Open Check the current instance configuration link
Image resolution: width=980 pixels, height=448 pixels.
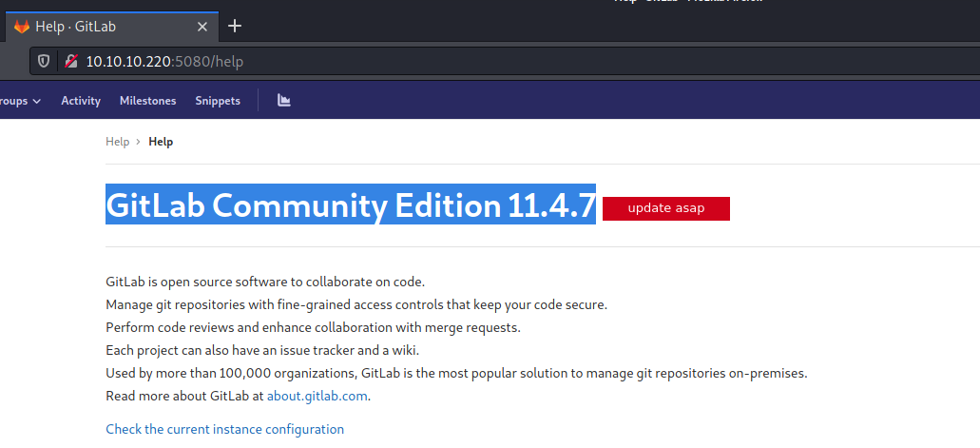[x=224, y=429]
